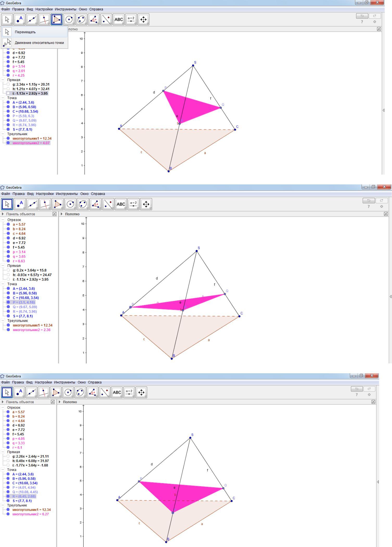Select Polygon tool in middle GeoGebra window
This screenshot has height=547, width=392.
[x=58, y=204]
